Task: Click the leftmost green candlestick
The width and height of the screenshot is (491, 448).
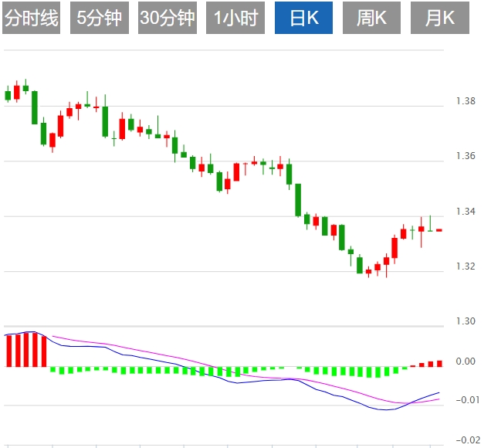Action: (8, 96)
